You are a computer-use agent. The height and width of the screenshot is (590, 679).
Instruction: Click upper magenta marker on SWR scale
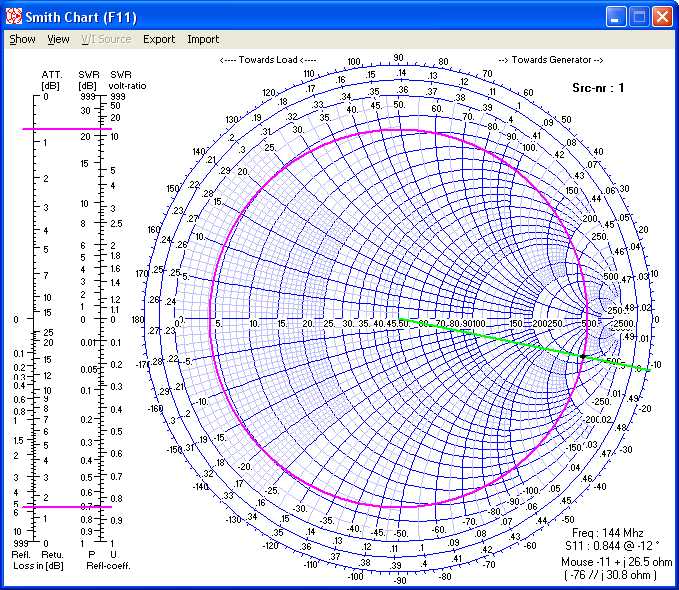pos(68,130)
